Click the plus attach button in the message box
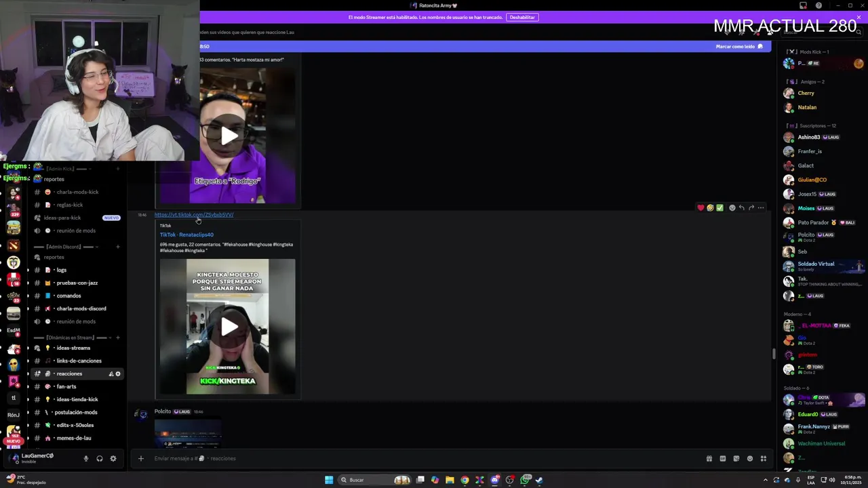The width and height of the screenshot is (868, 488). coord(141,458)
